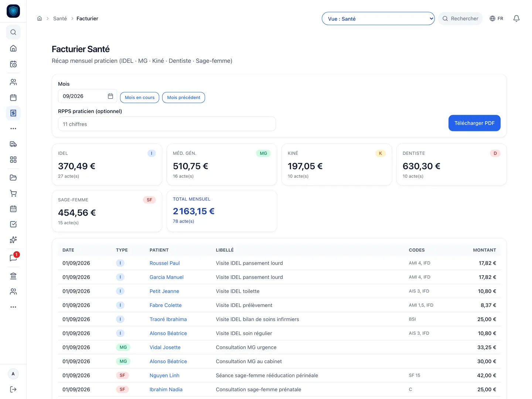Open the sparkles AI sidebar icon
This screenshot has height=399, width=532.
point(13,240)
